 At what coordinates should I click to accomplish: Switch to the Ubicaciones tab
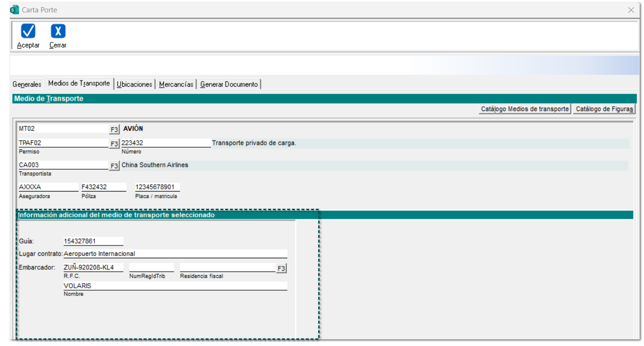pos(135,84)
